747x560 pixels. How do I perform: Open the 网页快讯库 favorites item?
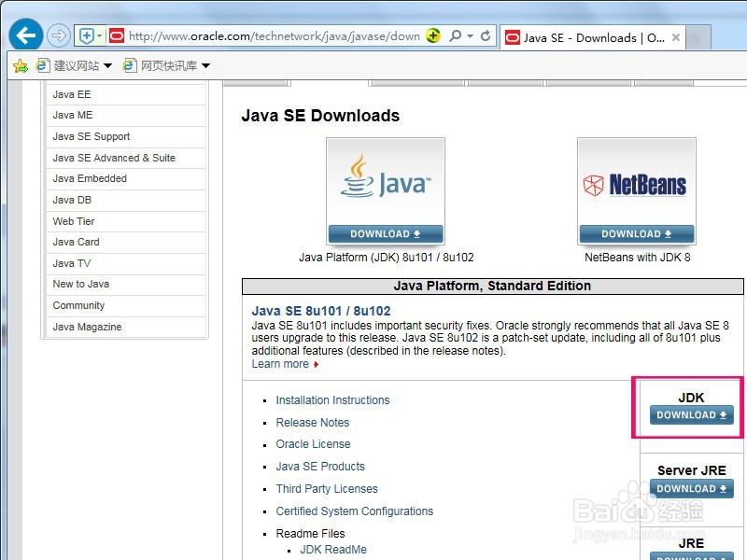[x=161, y=65]
